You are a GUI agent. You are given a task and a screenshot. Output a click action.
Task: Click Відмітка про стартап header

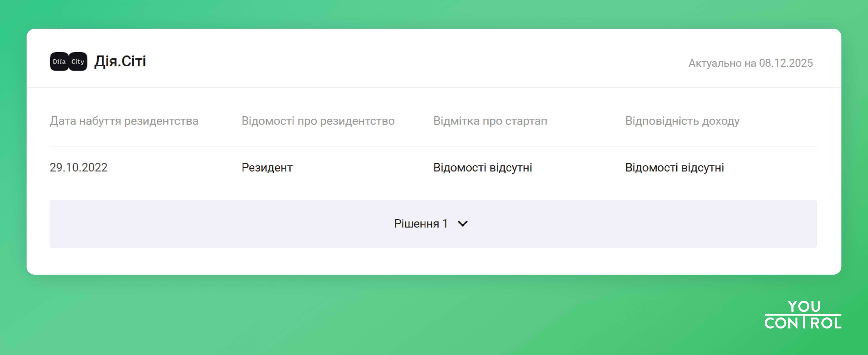490,121
